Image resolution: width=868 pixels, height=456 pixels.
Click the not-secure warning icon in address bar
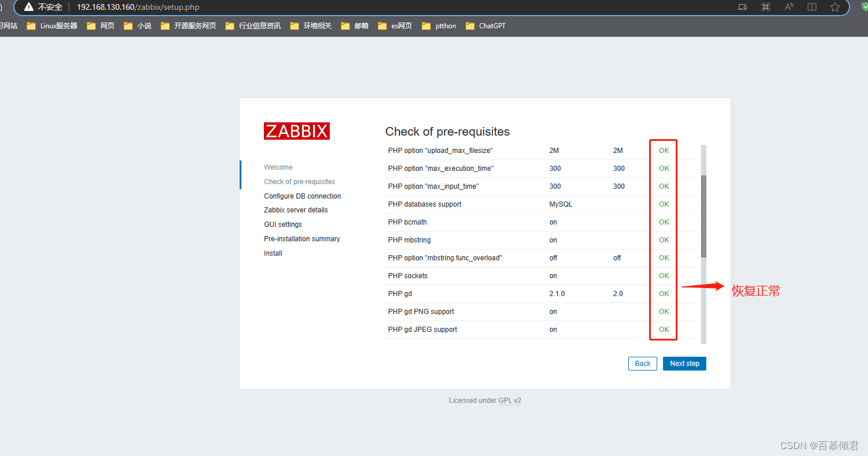(x=29, y=7)
